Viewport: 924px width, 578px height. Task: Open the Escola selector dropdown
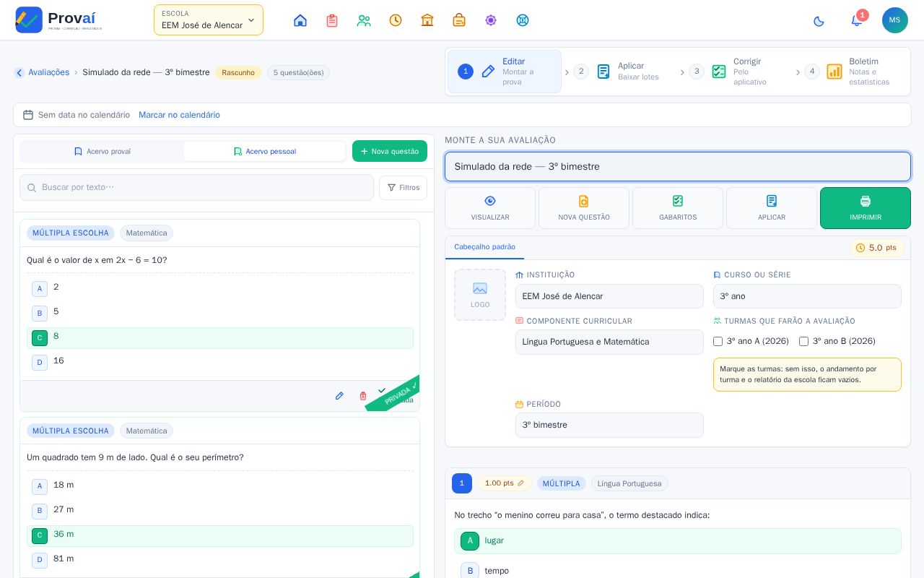click(209, 20)
